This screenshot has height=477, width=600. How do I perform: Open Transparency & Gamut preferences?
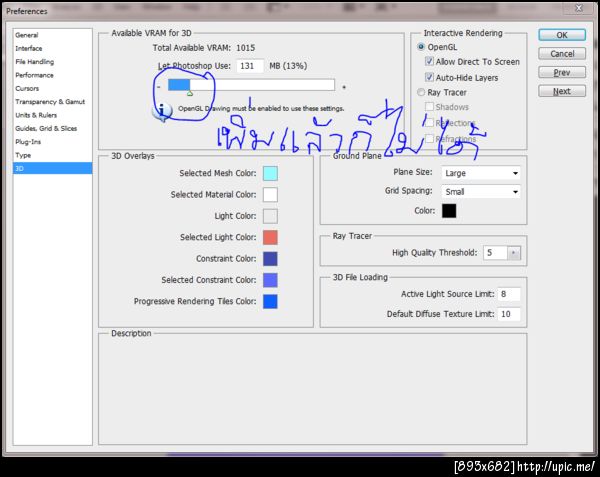coord(50,102)
